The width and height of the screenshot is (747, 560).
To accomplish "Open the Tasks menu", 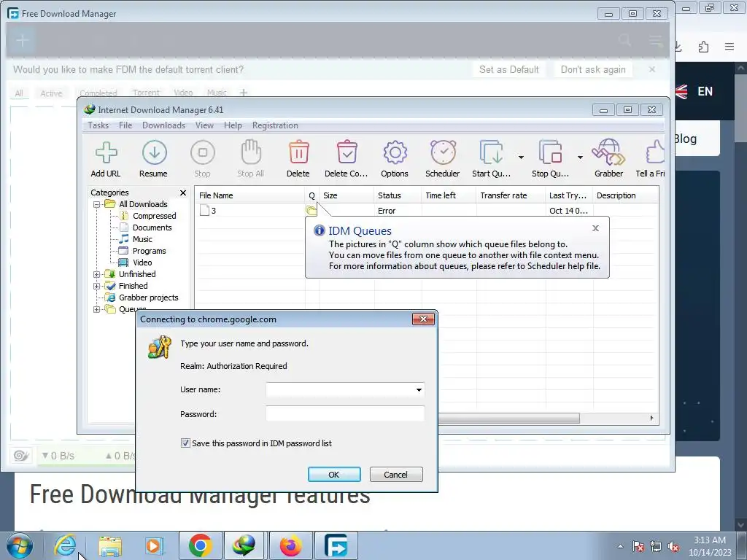I will [98, 125].
